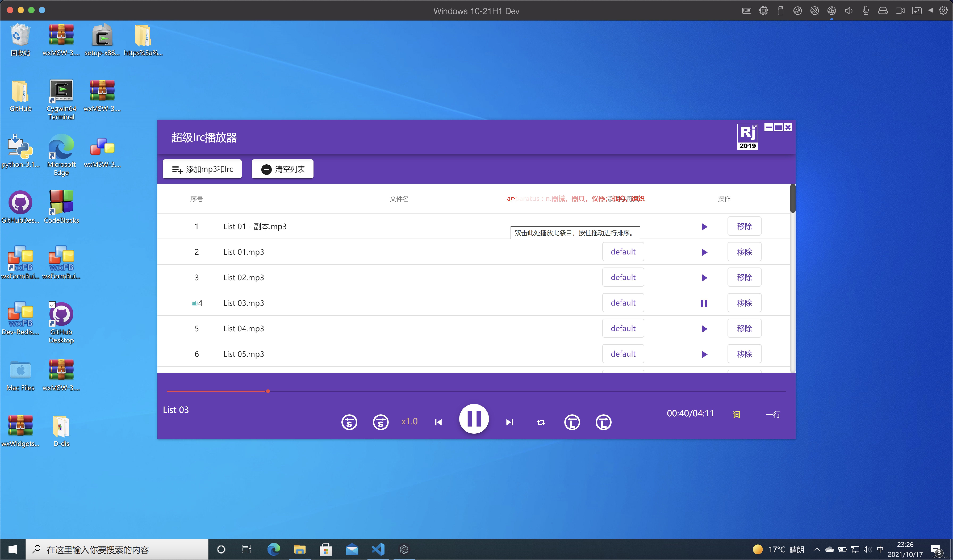
Task: Click the decrease speed (S left arrow) icon
Action: (349, 422)
